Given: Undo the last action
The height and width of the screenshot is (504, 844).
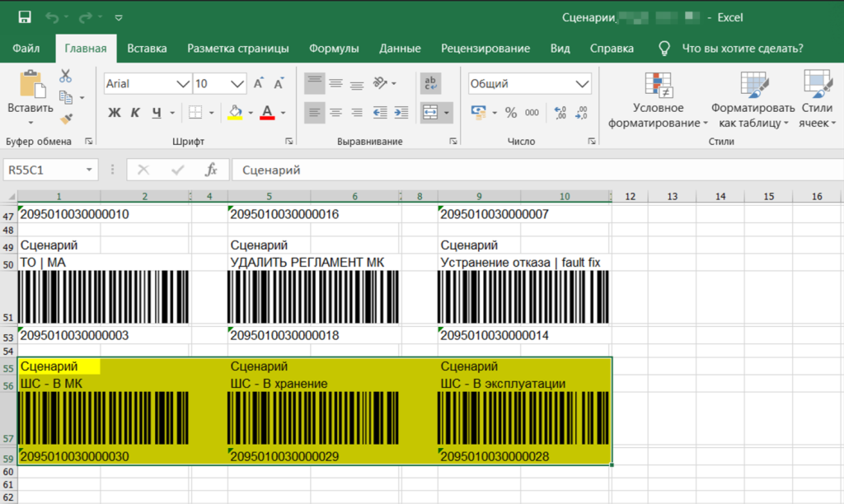Looking at the screenshot, I should pos(52,17).
